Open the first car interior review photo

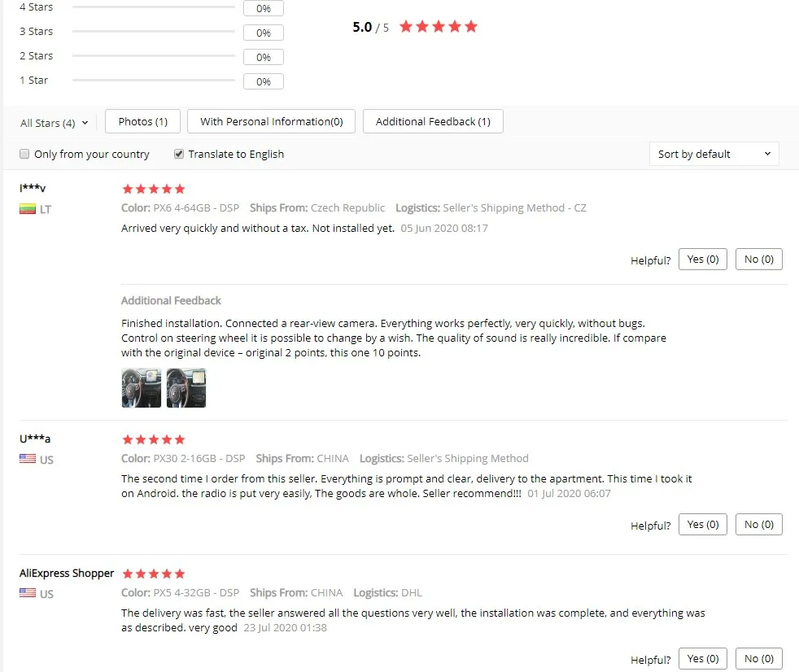141,388
